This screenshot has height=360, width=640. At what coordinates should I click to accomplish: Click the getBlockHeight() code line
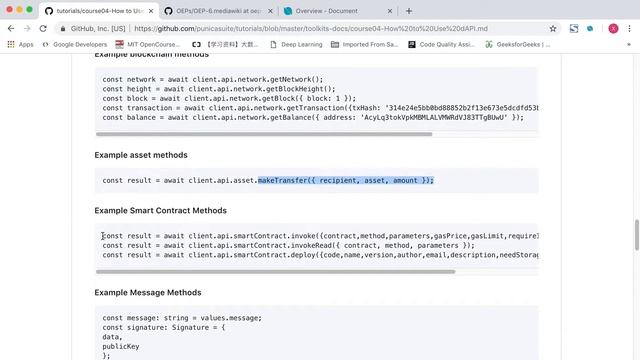tap(219, 89)
